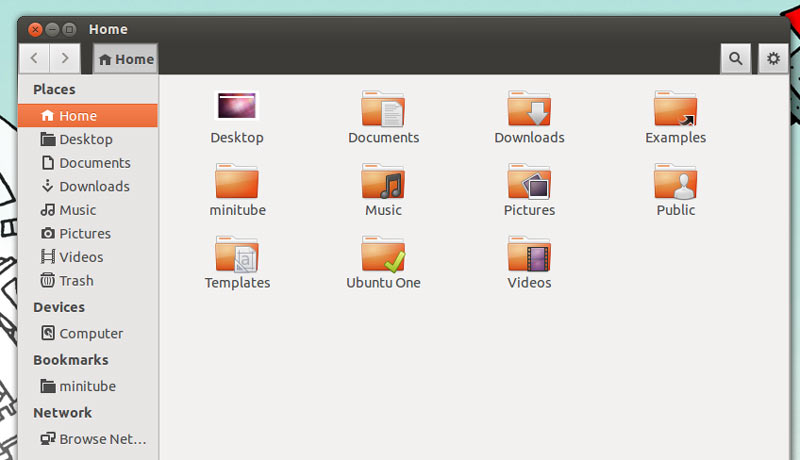Screen dimensions: 800x460
Task: Select Videos in the Places sidebar
Action: tap(80, 257)
